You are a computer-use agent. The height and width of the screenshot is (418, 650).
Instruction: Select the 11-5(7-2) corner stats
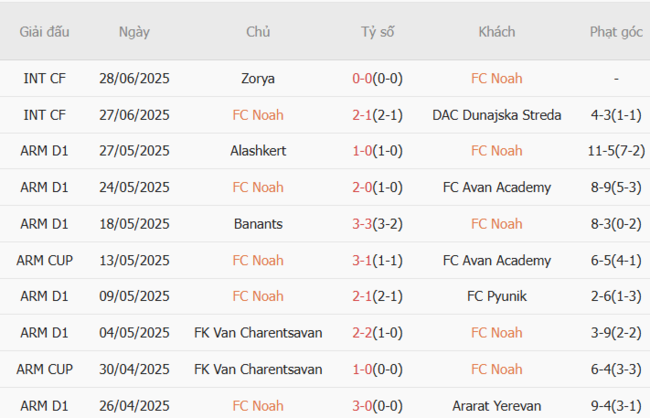[616, 151]
